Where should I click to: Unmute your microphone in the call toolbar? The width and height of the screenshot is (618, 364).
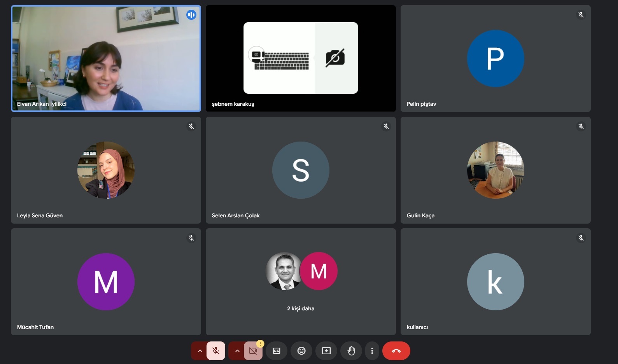(216, 351)
